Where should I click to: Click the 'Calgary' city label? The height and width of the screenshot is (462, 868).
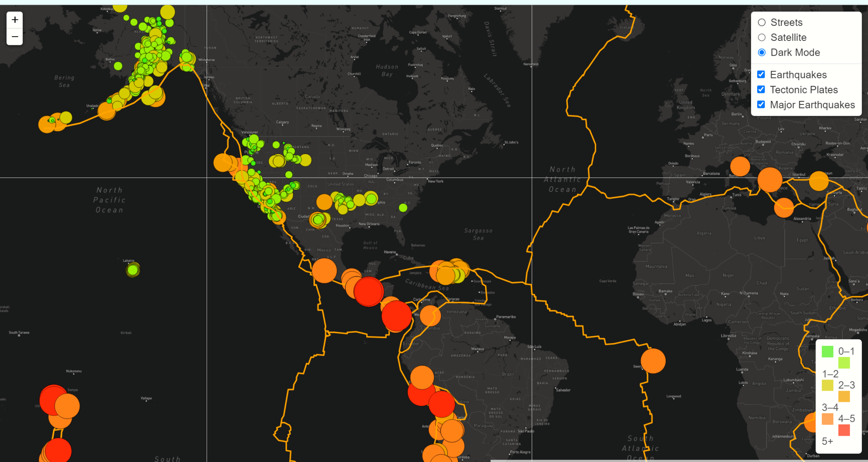tap(282, 122)
